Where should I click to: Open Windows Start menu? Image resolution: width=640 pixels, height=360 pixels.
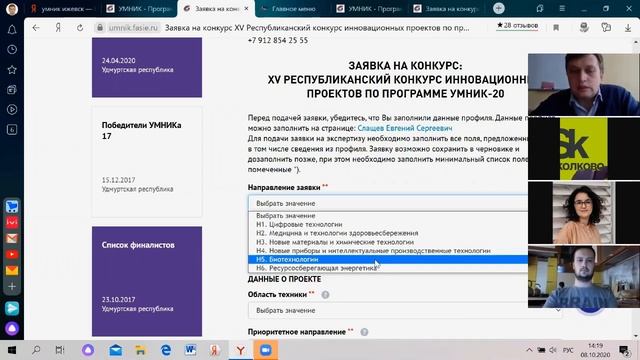click(x=11, y=350)
